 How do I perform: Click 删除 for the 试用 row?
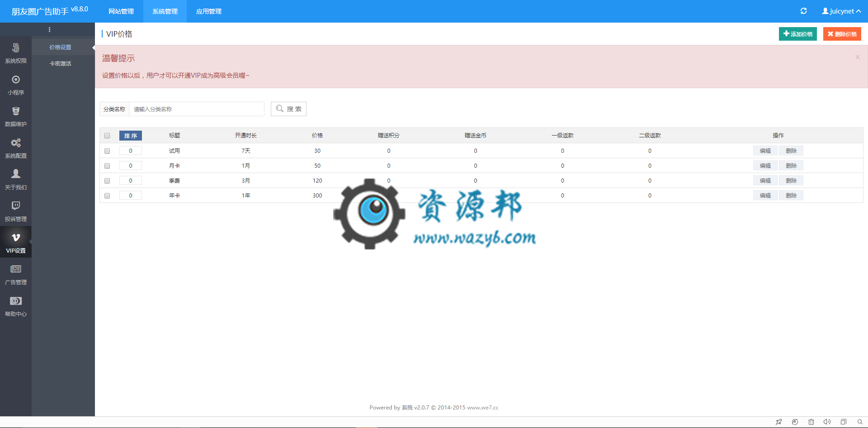[791, 151]
